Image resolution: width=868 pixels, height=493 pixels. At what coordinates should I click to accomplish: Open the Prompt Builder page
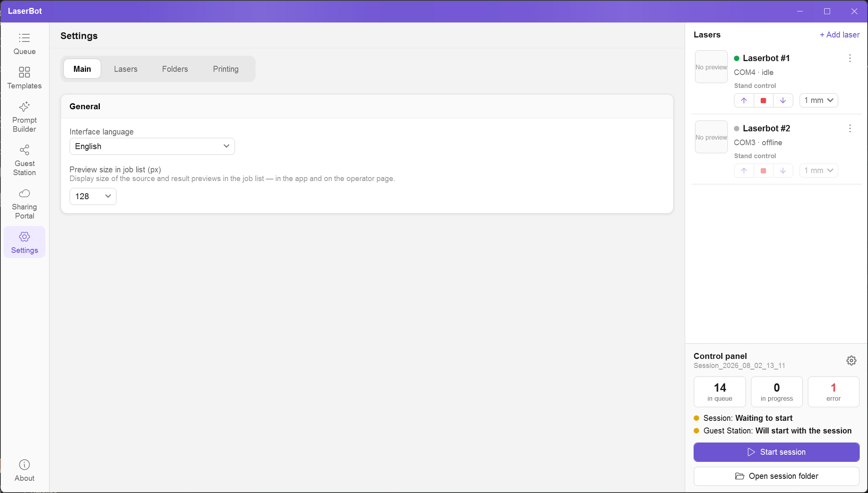24,117
